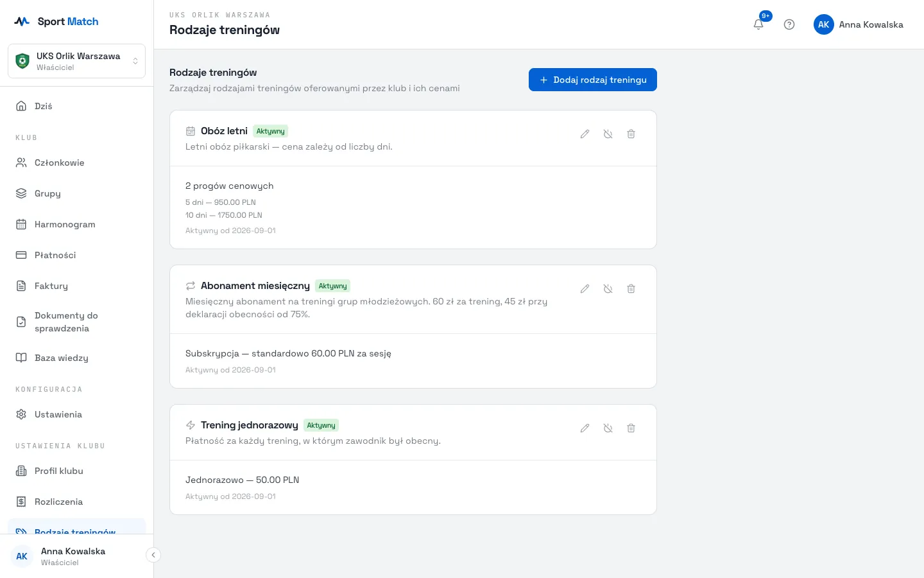The image size is (924, 578).
Task: Click the AK avatar in the header
Action: 824,24
